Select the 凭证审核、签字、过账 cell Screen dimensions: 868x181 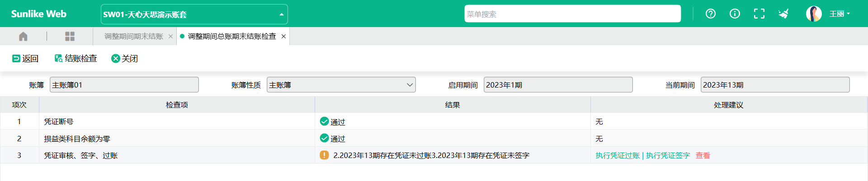[x=177, y=155]
